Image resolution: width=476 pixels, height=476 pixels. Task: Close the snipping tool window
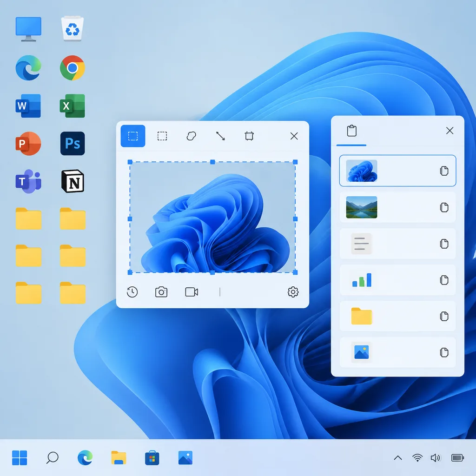[294, 136]
